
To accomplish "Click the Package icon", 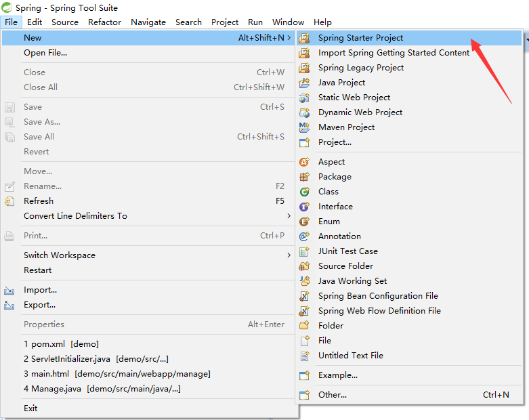I will (304, 177).
